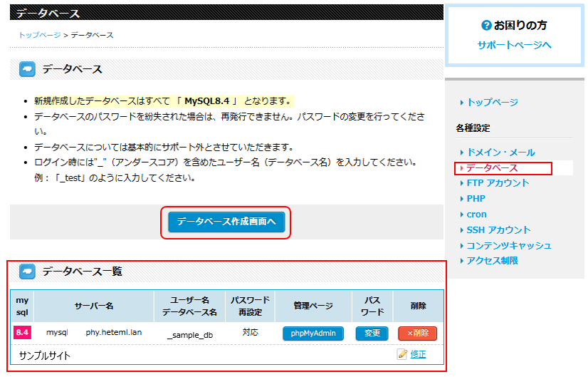Click the question mark help icon
This screenshot has width=588, height=377.
pos(486,26)
